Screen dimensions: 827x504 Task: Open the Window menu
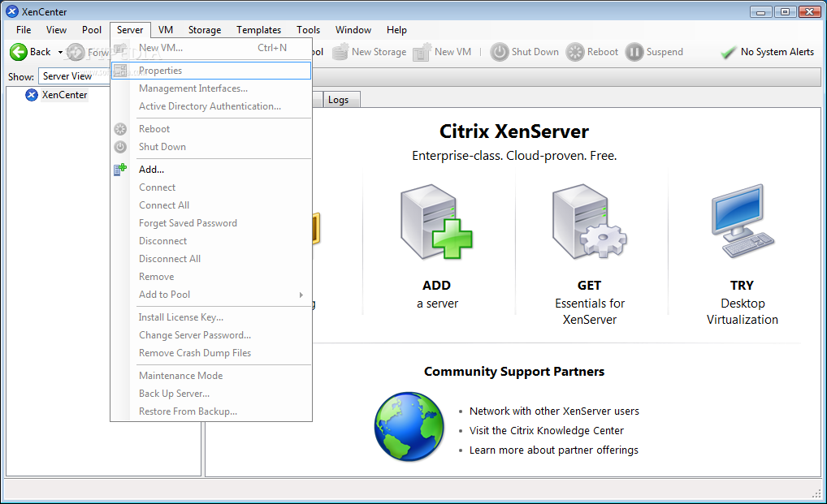tap(353, 30)
